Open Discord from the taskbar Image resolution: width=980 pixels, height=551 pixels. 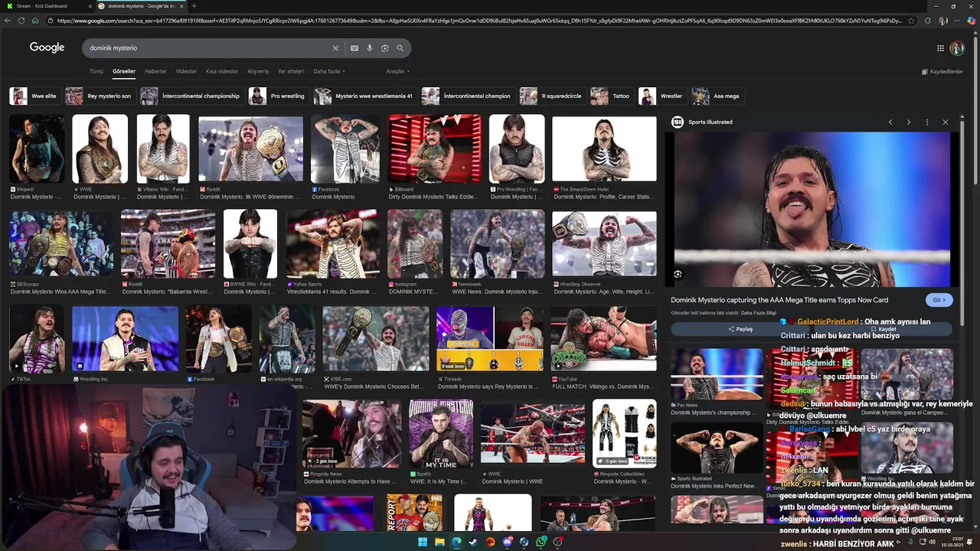point(507,542)
